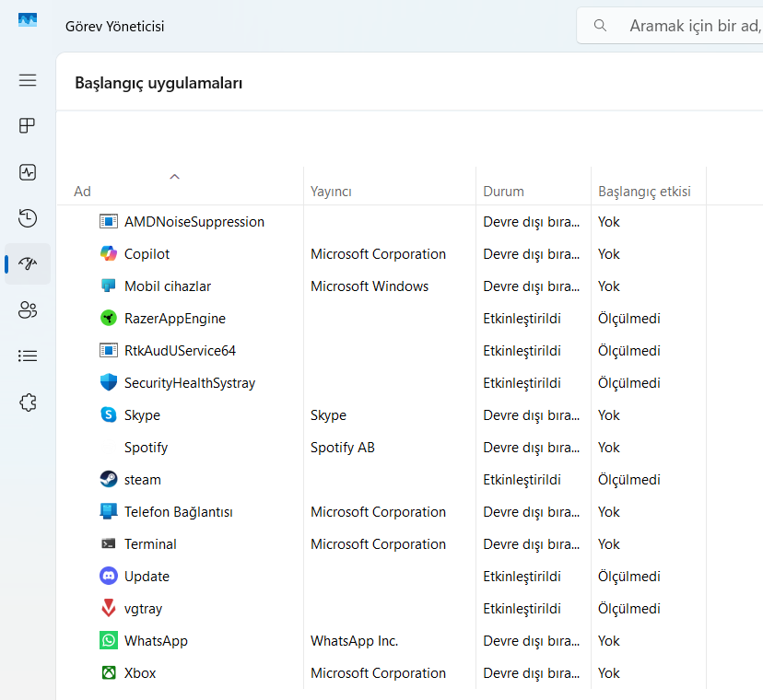Select the Copilot startup entry
Viewport: 763px width, 700px height.
tap(147, 254)
